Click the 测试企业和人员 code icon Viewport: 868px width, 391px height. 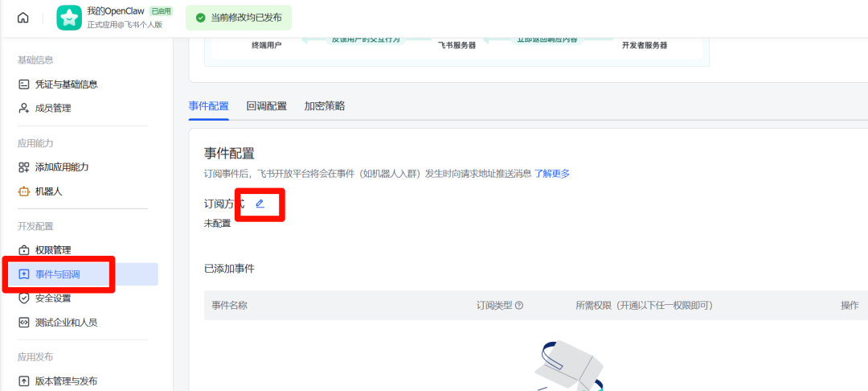click(x=24, y=323)
